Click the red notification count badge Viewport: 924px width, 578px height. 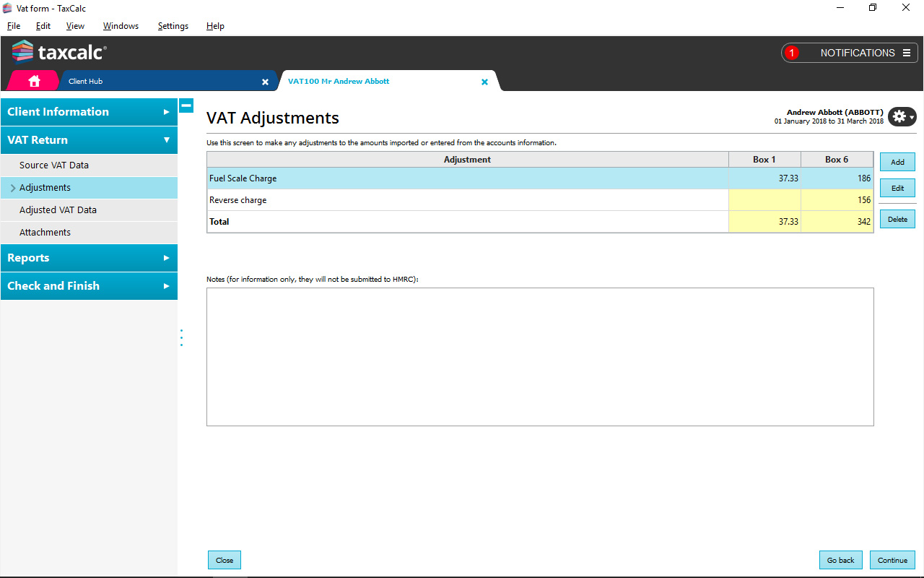792,53
